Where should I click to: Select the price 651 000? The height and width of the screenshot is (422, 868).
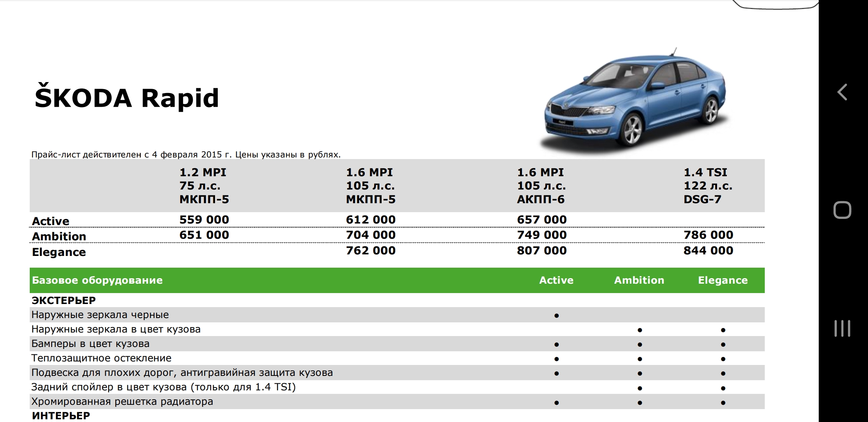click(204, 235)
